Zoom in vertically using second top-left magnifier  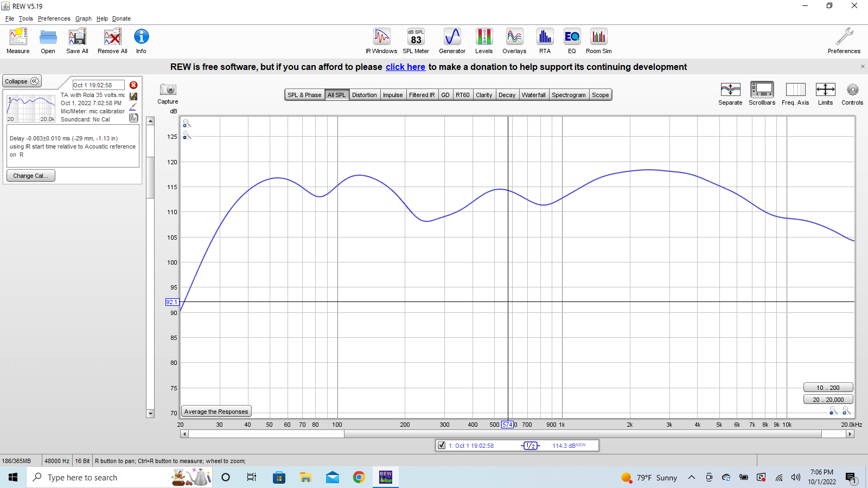click(187, 135)
